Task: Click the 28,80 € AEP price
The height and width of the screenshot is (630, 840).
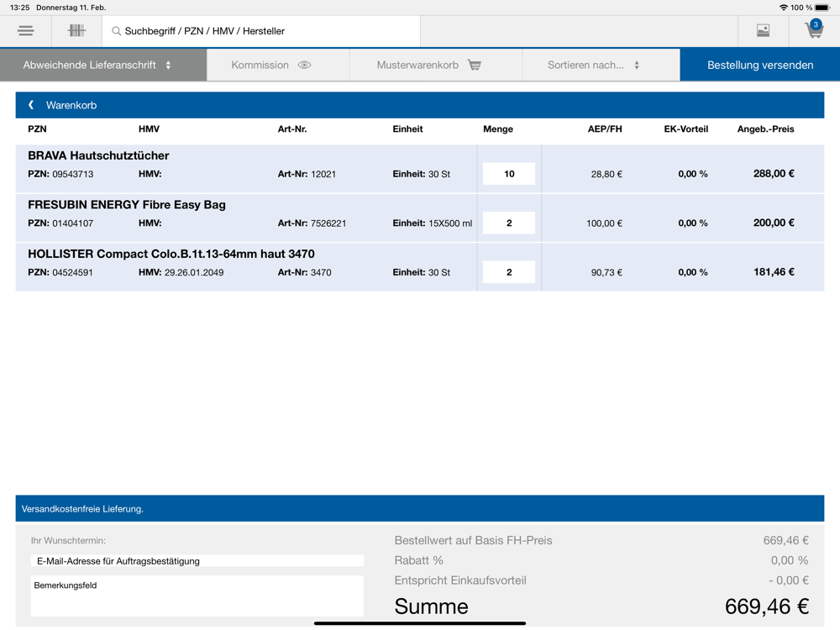Action: tap(606, 174)
